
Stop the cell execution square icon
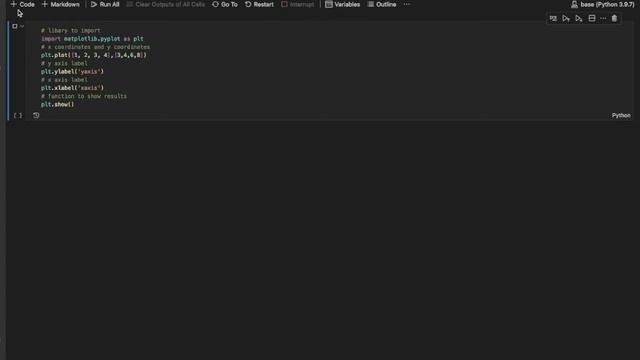pos(15,26)
